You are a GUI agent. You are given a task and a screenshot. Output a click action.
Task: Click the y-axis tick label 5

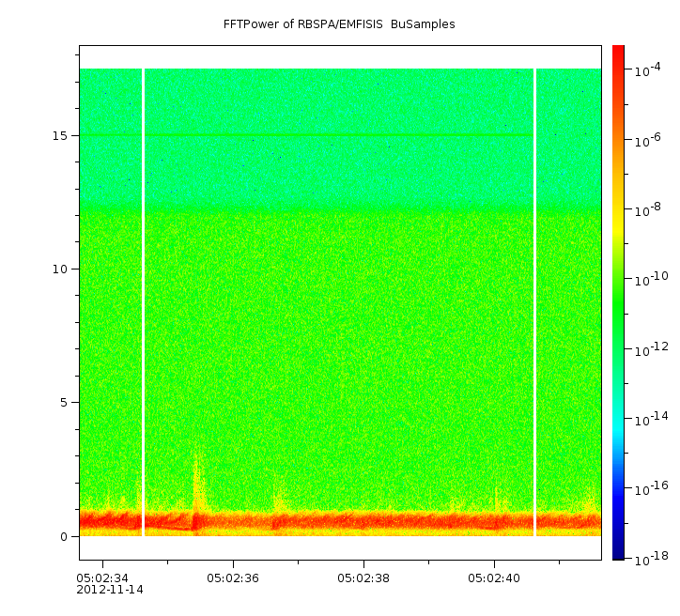(x=65, y=403)
